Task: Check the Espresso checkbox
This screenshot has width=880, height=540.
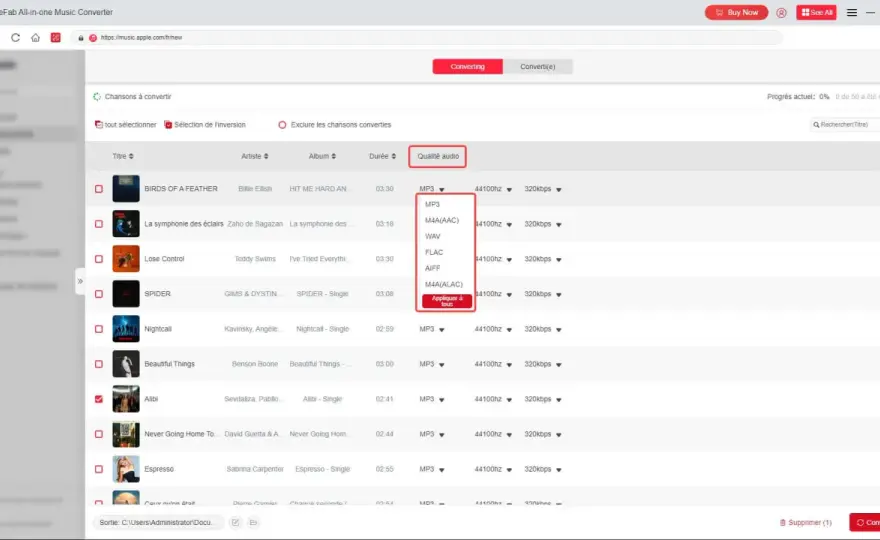Action: click(x=99, y=469)
